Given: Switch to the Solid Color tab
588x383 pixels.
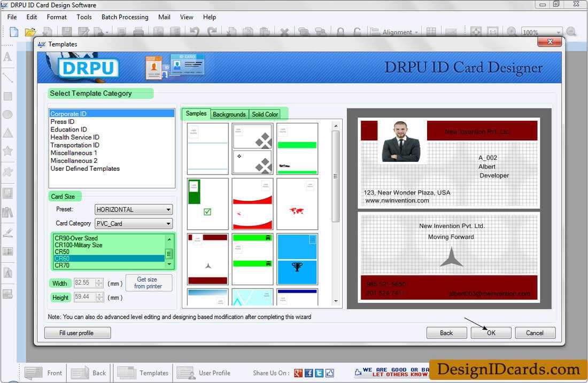Looking at the screenshot, I should (x=265, y=114).
